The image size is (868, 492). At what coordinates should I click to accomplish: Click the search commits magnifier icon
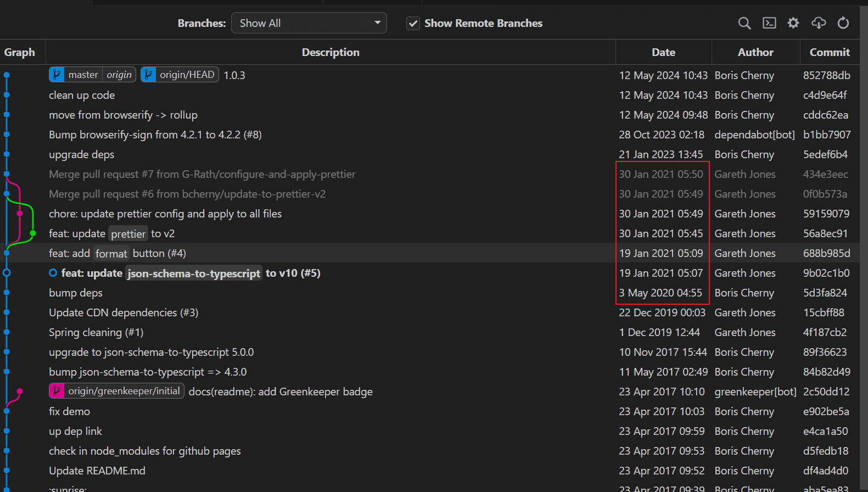click(744, 23)
